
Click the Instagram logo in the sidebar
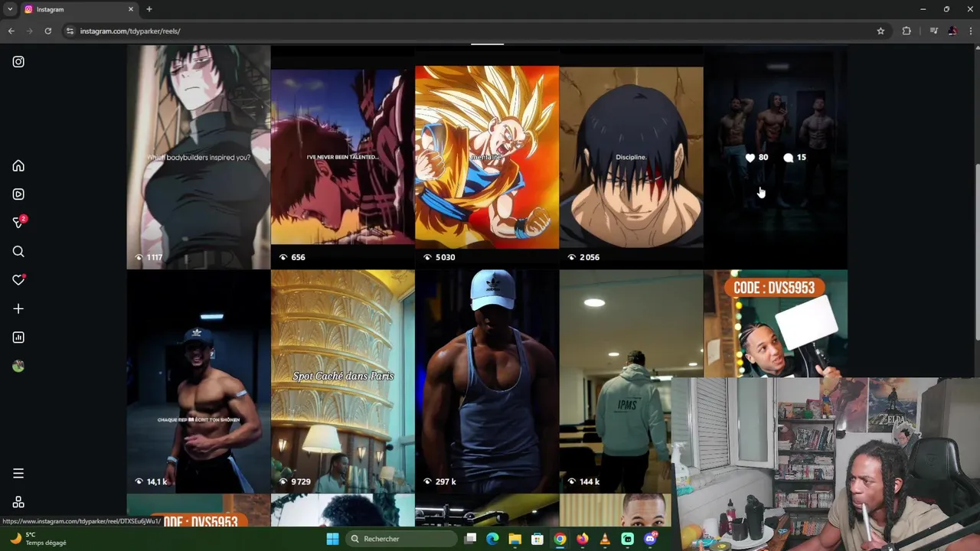coord(18,62)
